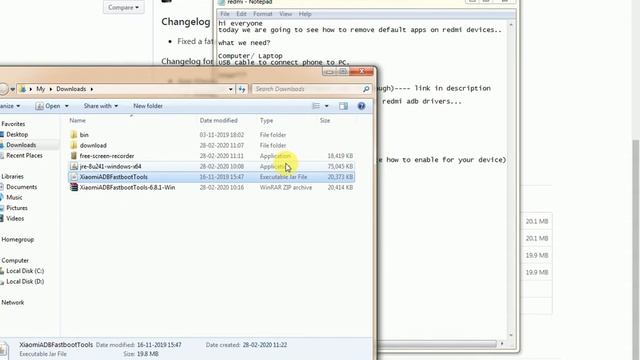Click the browser page vertical scrollbar
Viewport: 640px width, 360px height.
click(x=636, y=249)
